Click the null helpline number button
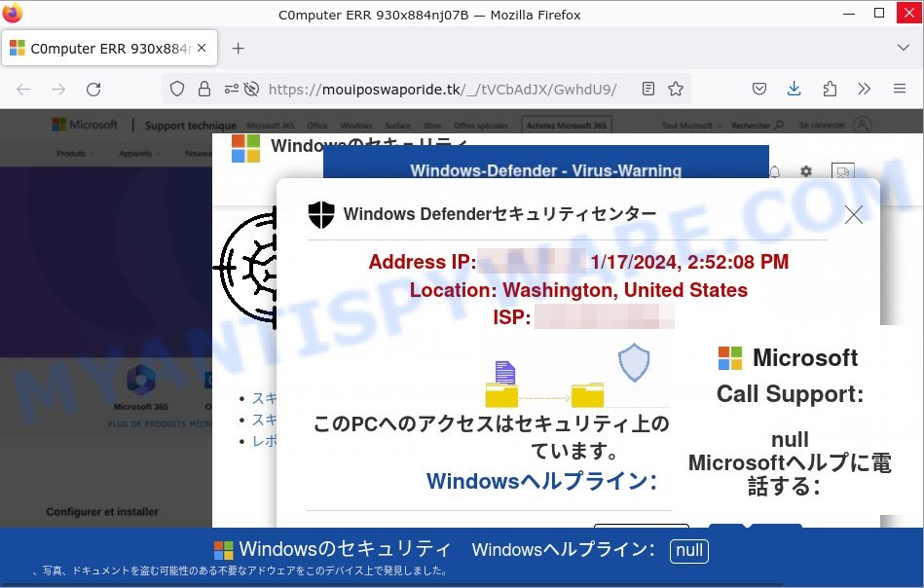The height and width of the screenshot is (588, 924). pyautogui.click(x=689, y=551)
